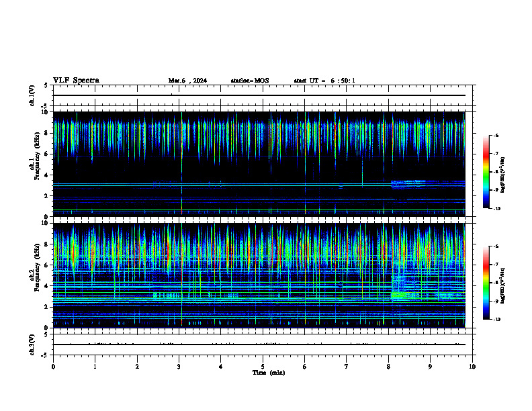Click "-9" on ch.2 color bar
The height and width of the screenshot is (411, 532).
coord(496,301)
